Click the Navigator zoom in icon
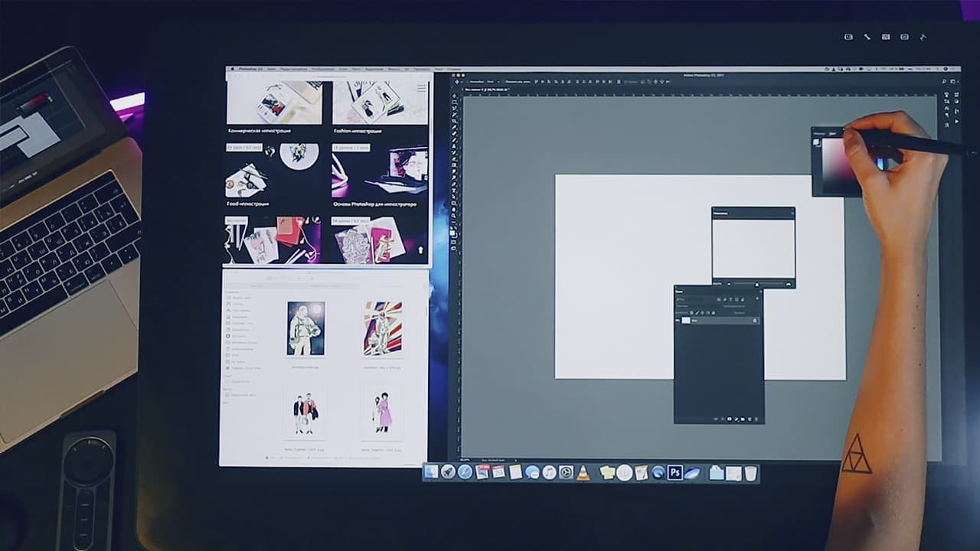This screenshot has width=980, height=551. tap(788, 284)
